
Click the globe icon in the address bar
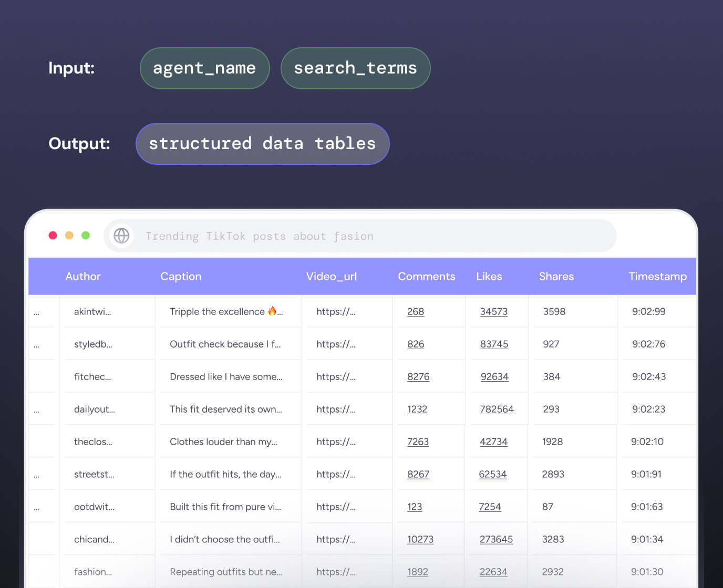tap(121, 236)
